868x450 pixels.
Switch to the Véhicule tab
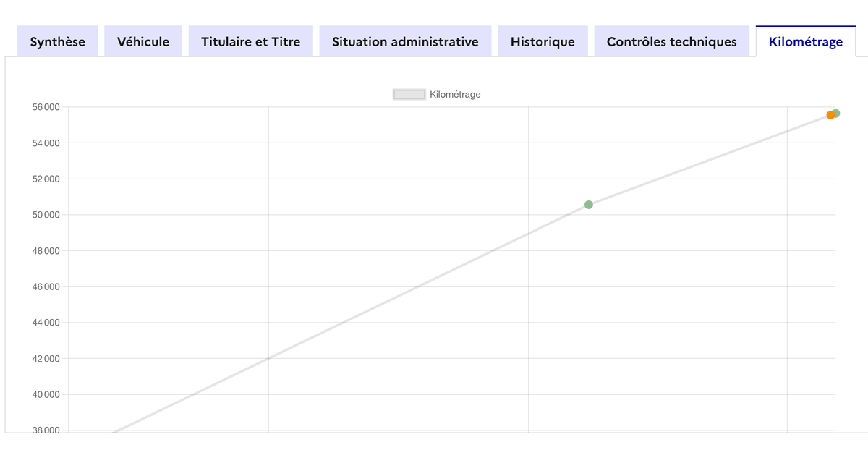pos(143,42)
